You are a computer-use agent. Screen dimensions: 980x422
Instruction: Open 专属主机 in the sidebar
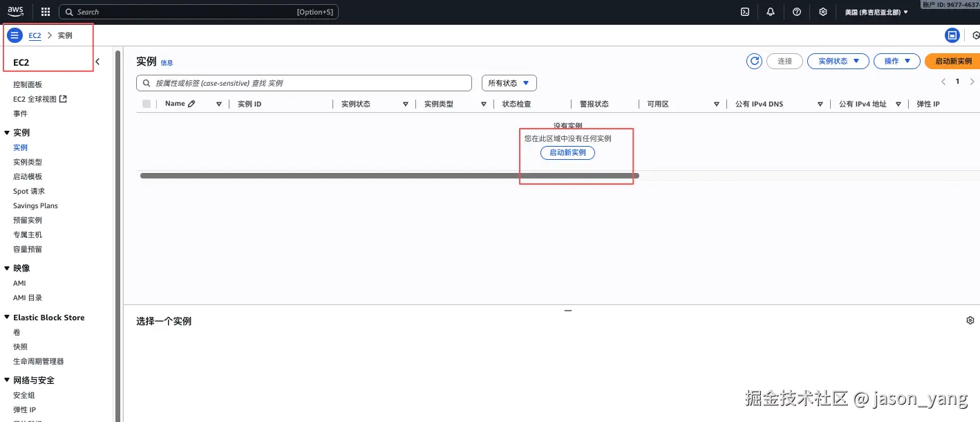coord(28,235)
